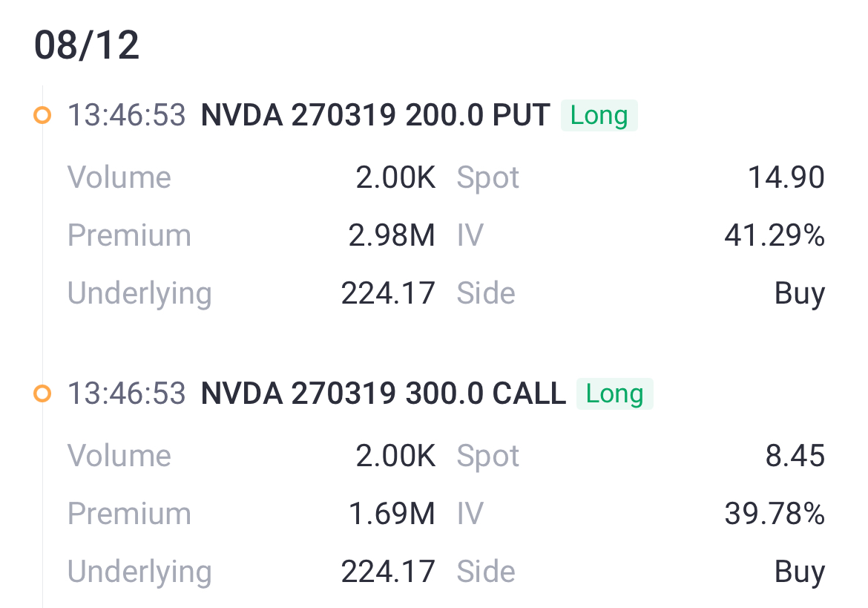
Task: Select the 14.90 spot value
Action: 786,177
